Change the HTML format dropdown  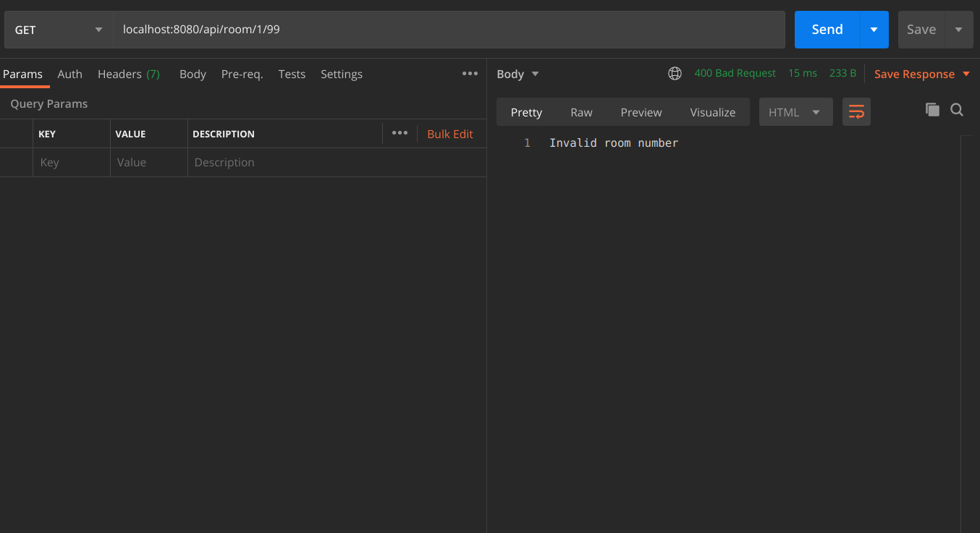pos(795,112)
